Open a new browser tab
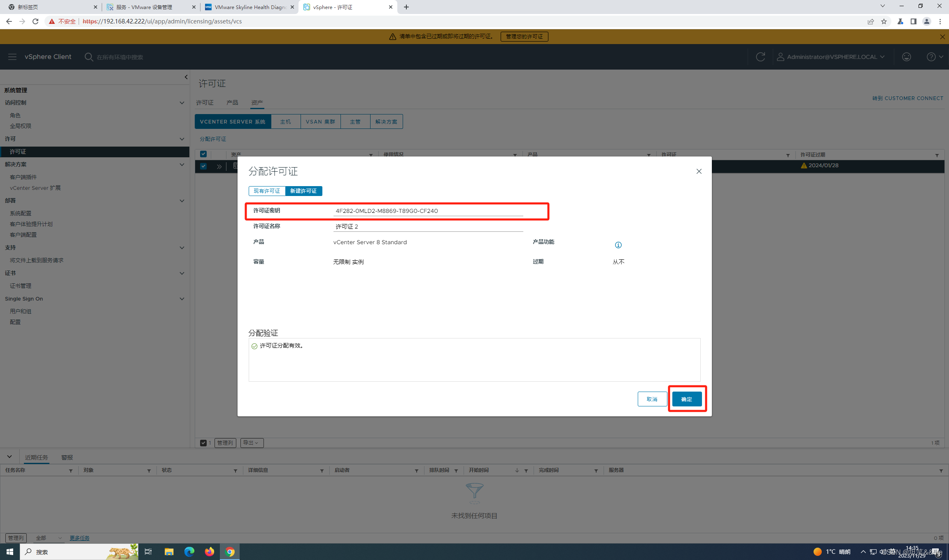The image size is (949, 560). [x=406, y=7]
